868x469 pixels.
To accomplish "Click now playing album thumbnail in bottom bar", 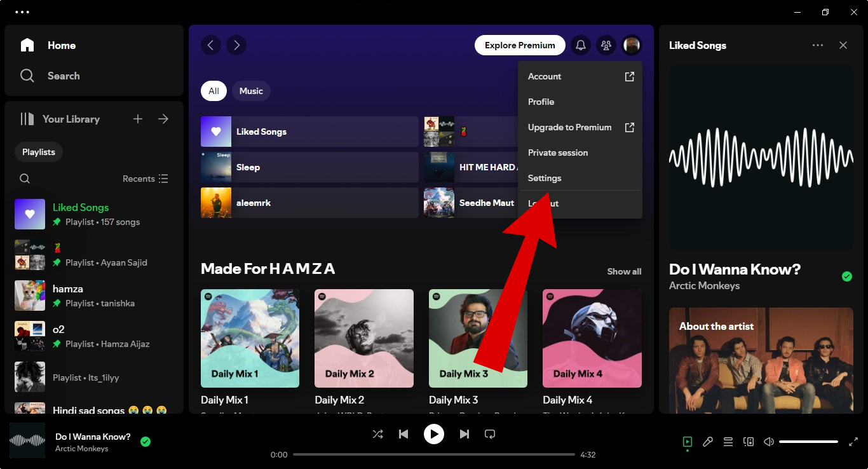I will 27,440.
